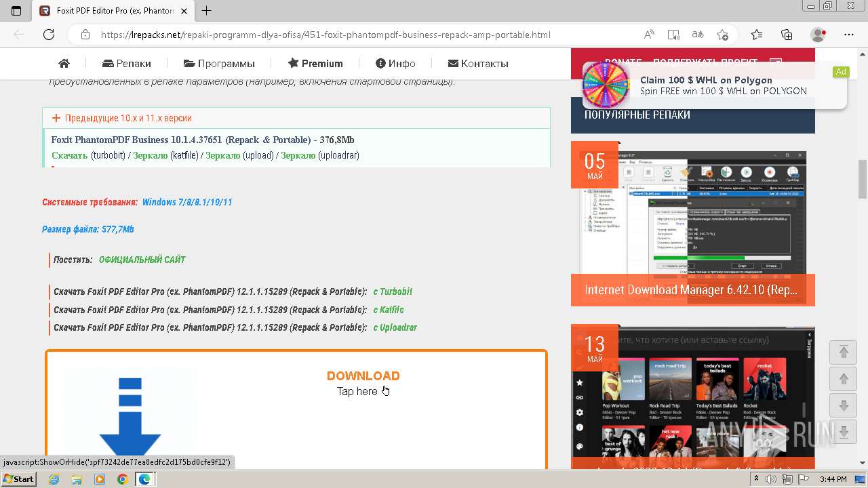The height and width of the screenshot is (488, 868).
Task: Click the green Ad badge
Action: [841, 72]
